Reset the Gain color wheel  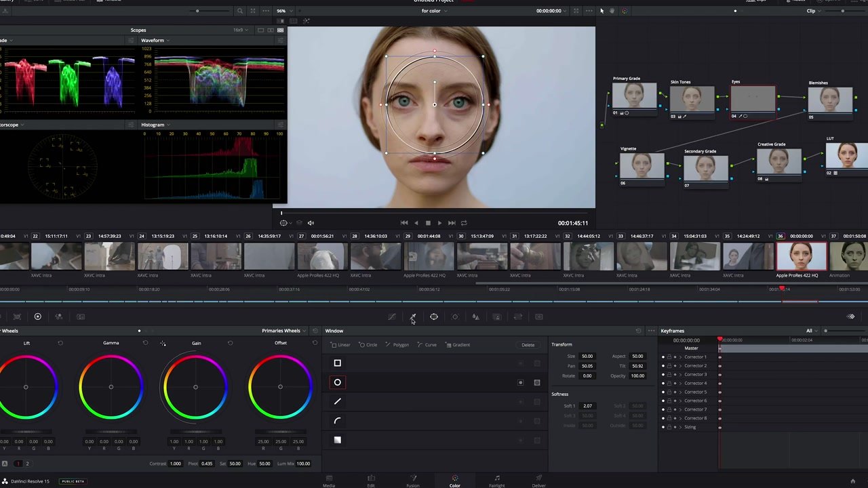230,343
